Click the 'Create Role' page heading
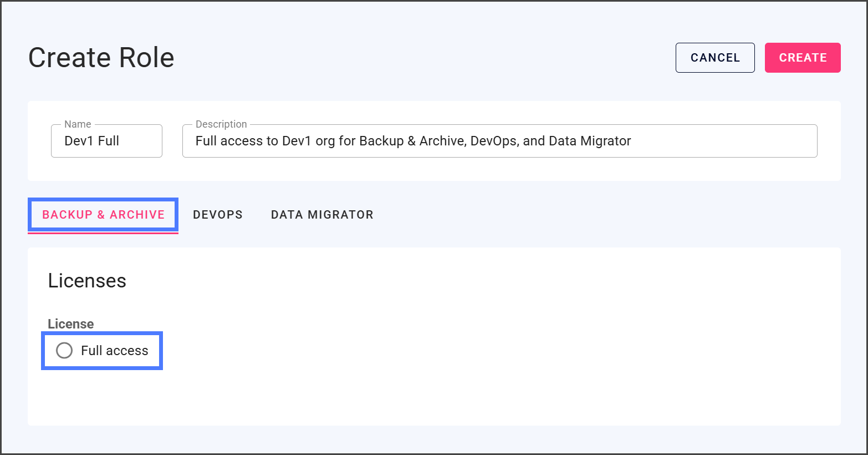Viewport: 868px width, 455px height. click(101, 58)
